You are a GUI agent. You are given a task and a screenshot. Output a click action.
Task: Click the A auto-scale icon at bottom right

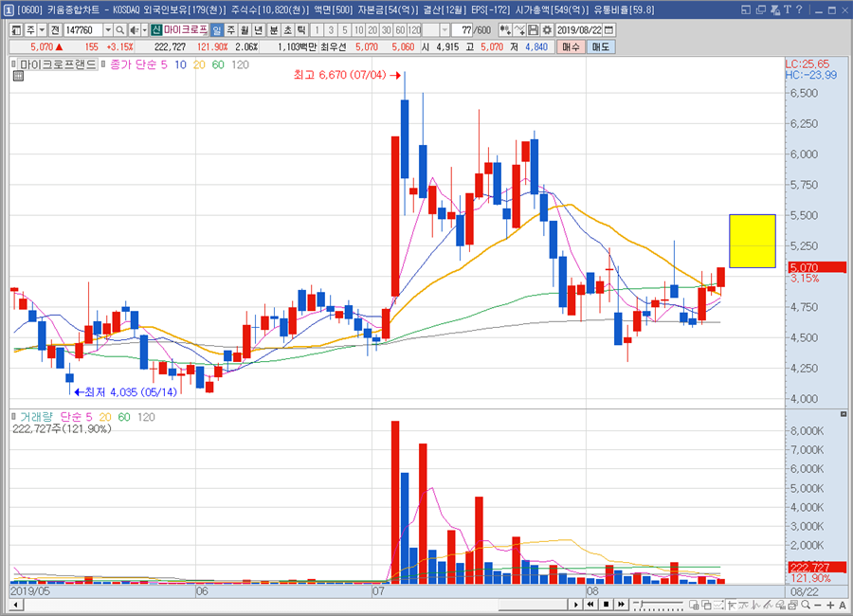coord(843,606)
